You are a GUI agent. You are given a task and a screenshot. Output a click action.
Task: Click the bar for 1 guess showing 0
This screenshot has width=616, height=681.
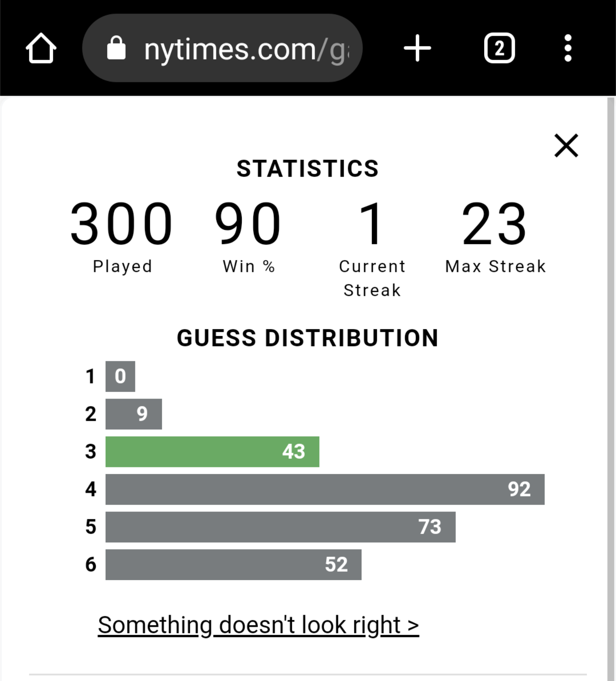point(120,376)
